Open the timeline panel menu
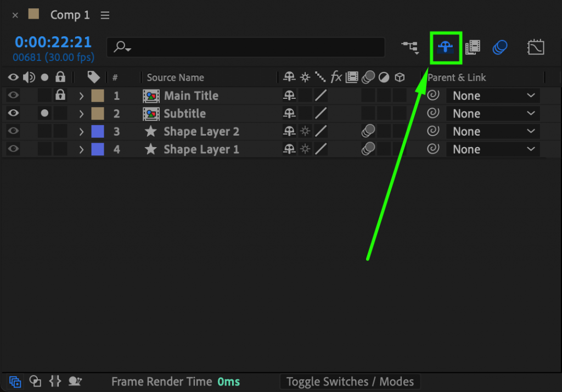 tap(105, 15)
